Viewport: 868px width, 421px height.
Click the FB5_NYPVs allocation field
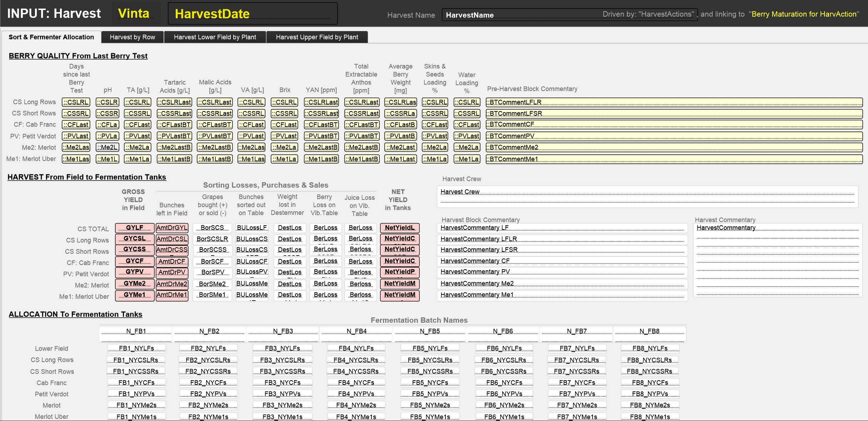[x=430, y=394]
